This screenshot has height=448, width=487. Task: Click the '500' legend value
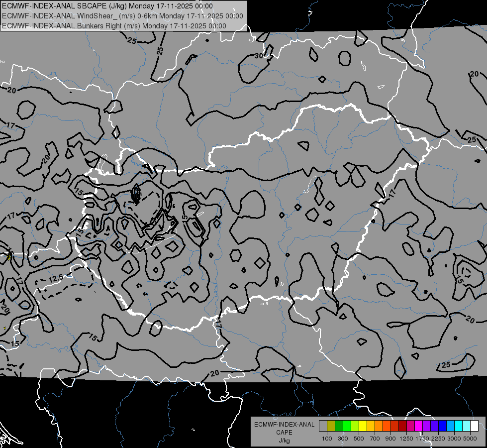(359, 439)
